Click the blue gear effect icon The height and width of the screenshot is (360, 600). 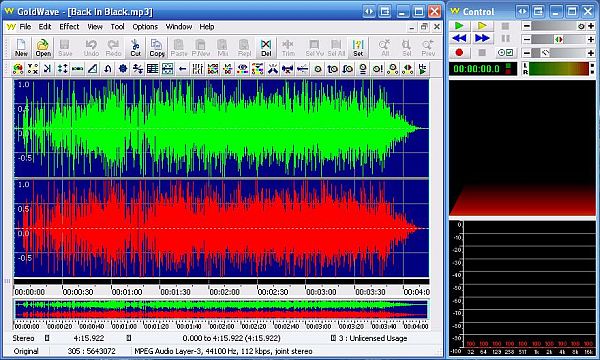click(123, 69)
